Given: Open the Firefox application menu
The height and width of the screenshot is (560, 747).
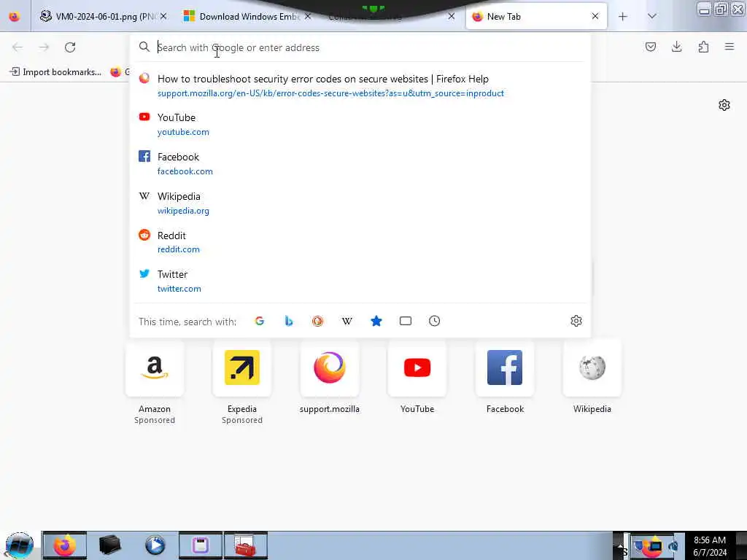Looking at the screenshot, I should pyautogui.click(x=729, y=47).
